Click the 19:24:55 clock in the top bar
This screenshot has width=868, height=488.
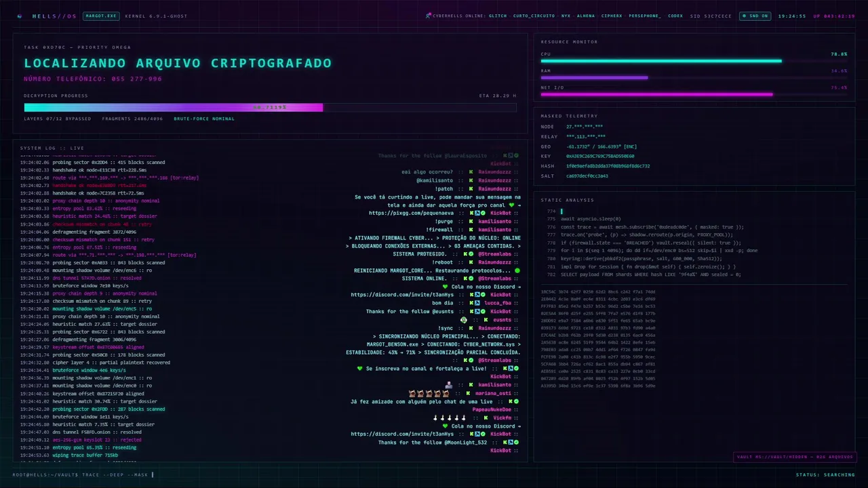[791, 16]
